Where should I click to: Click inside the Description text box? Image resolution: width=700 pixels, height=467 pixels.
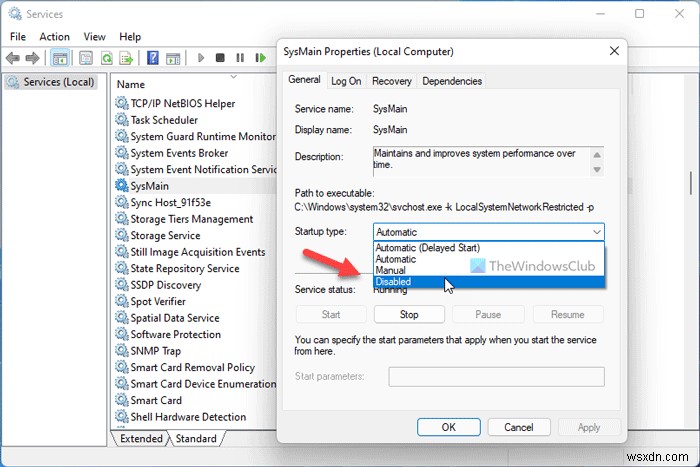pos(481,161)
